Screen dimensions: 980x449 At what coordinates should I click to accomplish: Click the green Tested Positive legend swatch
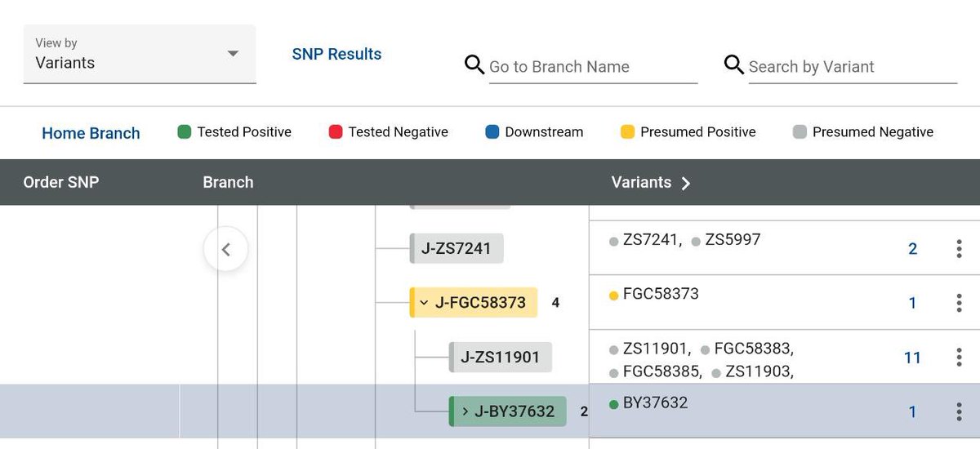[184, 131]
